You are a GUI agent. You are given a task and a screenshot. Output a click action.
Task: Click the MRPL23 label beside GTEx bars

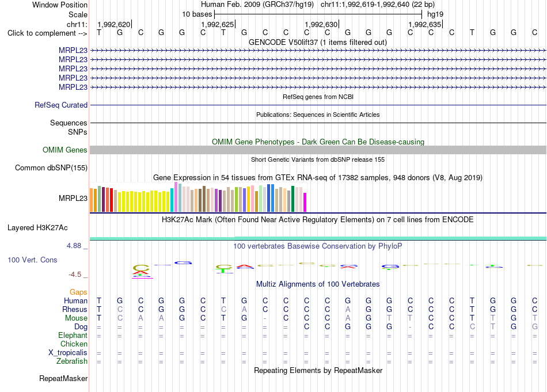point(73,199)
